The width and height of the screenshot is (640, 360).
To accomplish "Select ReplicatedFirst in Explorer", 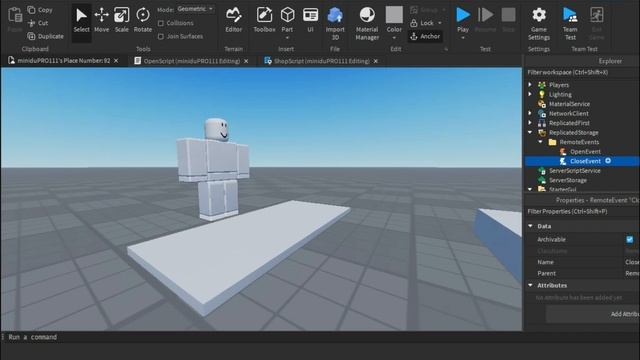I will tap(569, 123).
